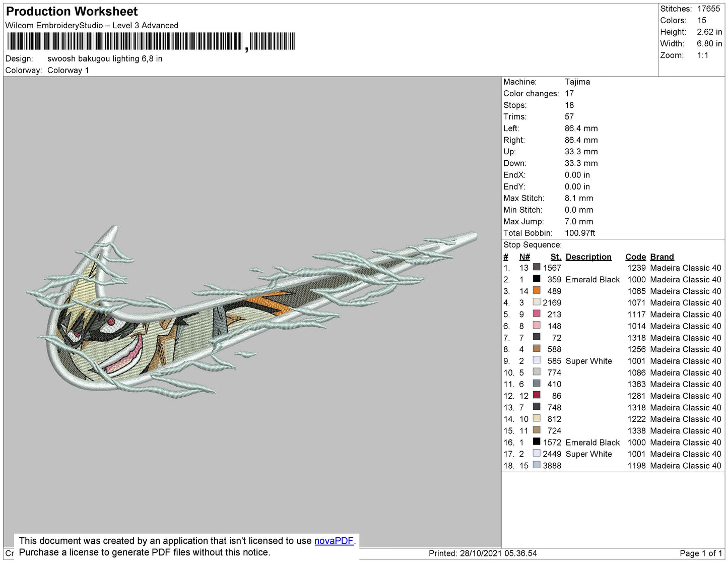Click the Colorway 1 value
This screenshot has width=728, height=563.
[68, 70]
